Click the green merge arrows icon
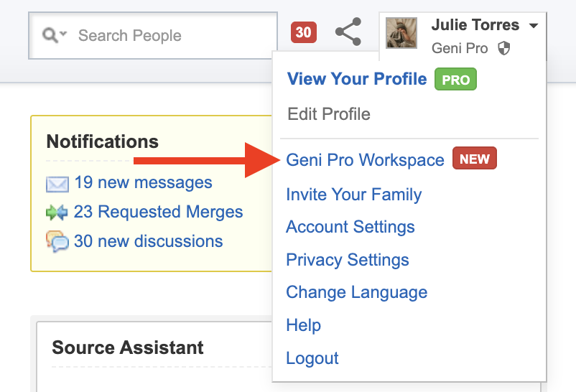The height and width of the screenshot is (392, 576). tap(57, 213)
